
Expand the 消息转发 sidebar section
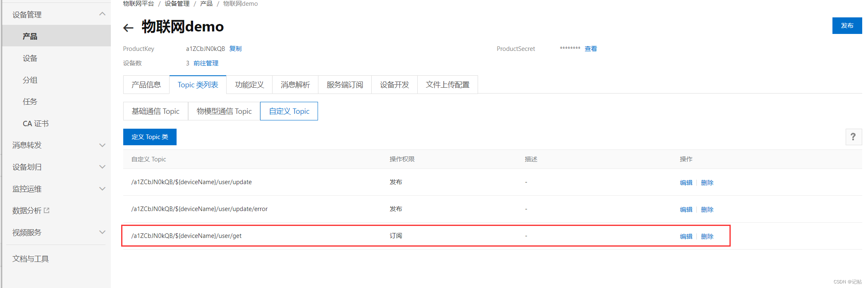click(x=103, y=145)
